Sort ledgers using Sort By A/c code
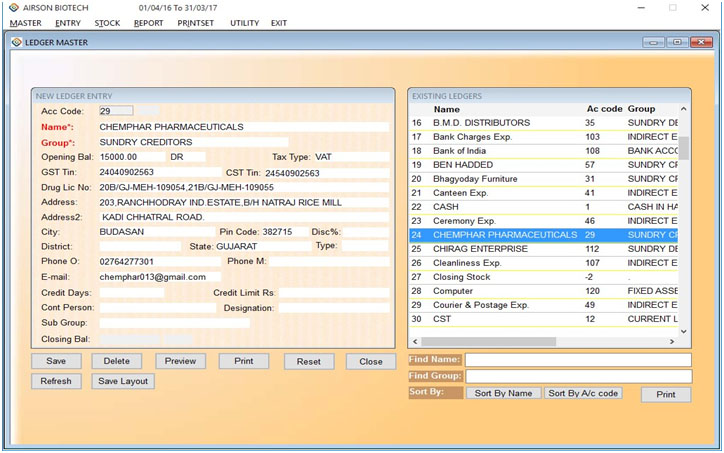Screen dimensions: 724x453 pos(584,394)
